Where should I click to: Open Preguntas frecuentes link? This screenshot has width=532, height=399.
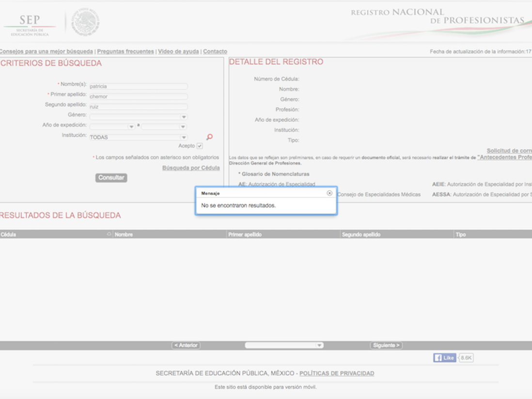coord(125,51)
